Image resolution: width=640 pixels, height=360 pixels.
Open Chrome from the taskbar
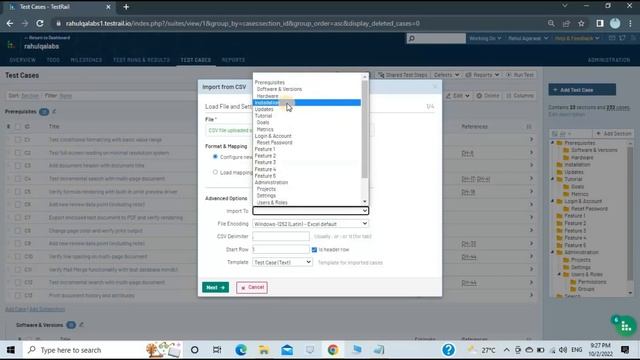(x=333, y=350)
